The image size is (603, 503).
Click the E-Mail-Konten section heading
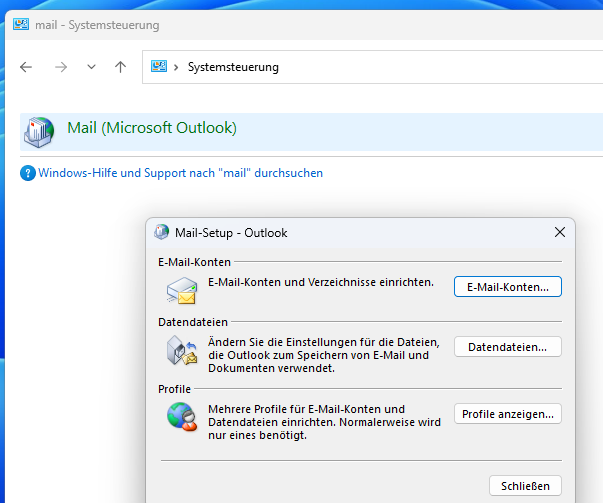click(x=194, y=262)
